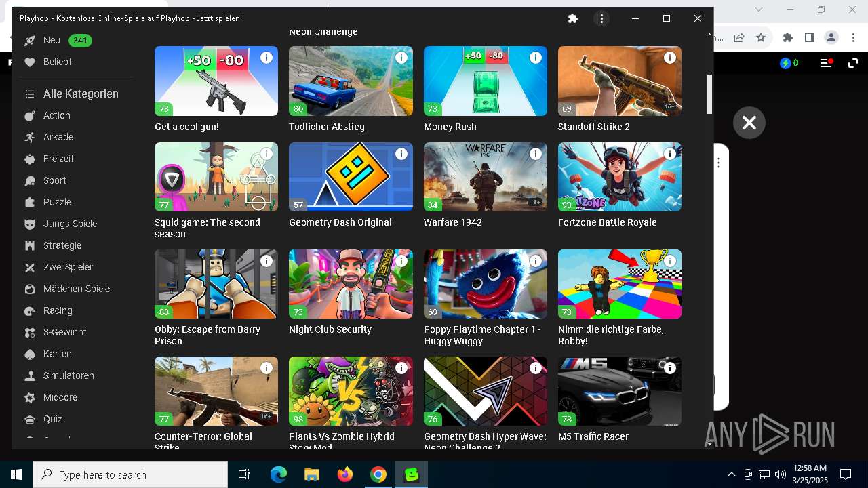
Task: Click the Midcore gear icon
Action: 30,398
